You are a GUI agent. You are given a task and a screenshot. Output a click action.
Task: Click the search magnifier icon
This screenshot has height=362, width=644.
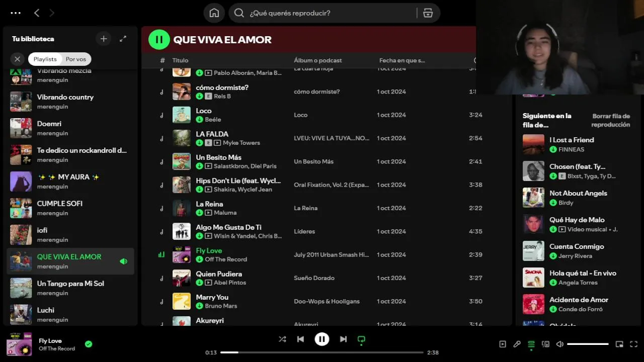coord(239,13)
